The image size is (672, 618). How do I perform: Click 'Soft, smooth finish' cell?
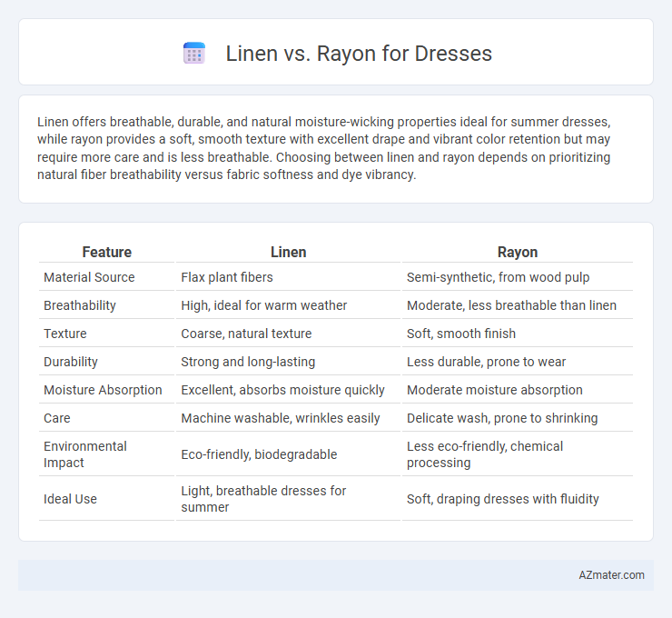[461, 334]
